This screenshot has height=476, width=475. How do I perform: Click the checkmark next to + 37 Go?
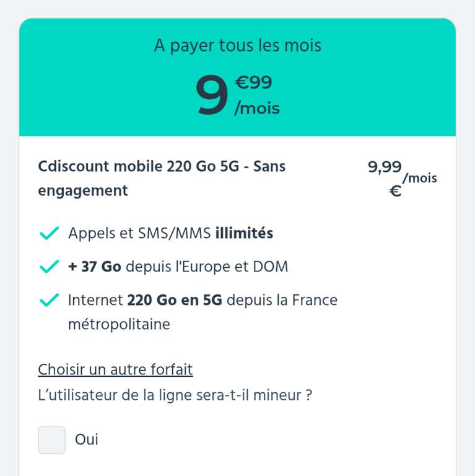pyautogui.click(x=49, y=267)
